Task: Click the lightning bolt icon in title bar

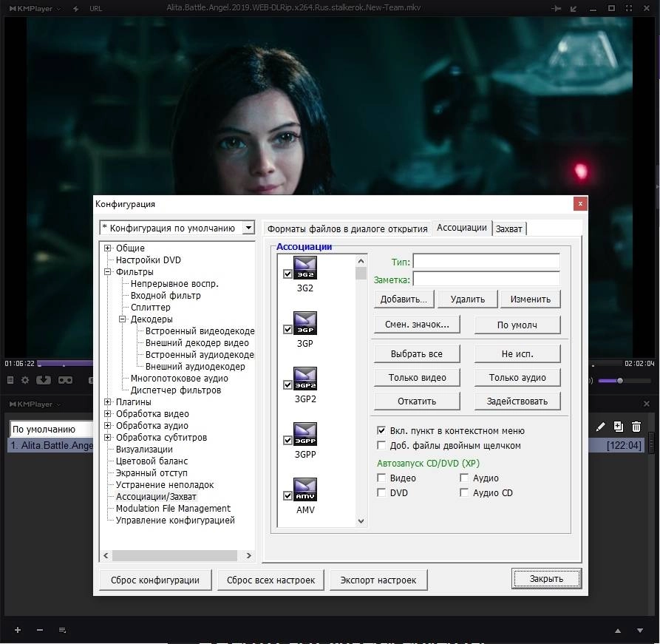Action: point(76,8)
